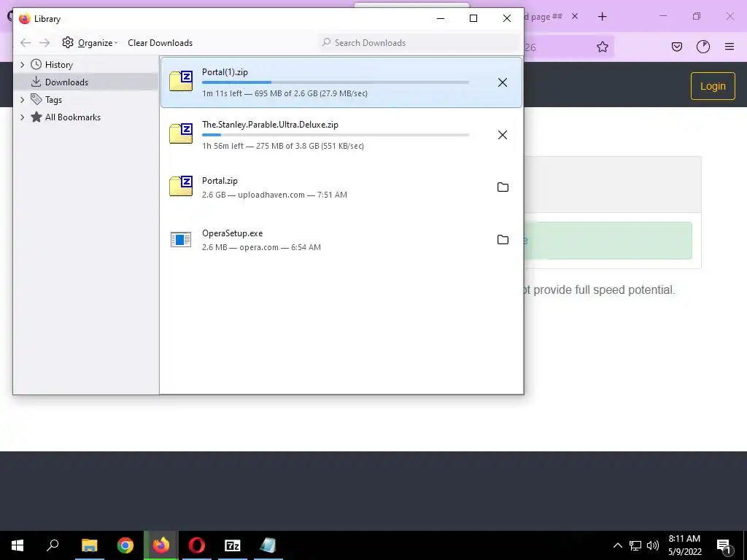Viewport: 747px width, 560px height.
Task: Switch to Firefox in the taskbar
Action: 161,545
